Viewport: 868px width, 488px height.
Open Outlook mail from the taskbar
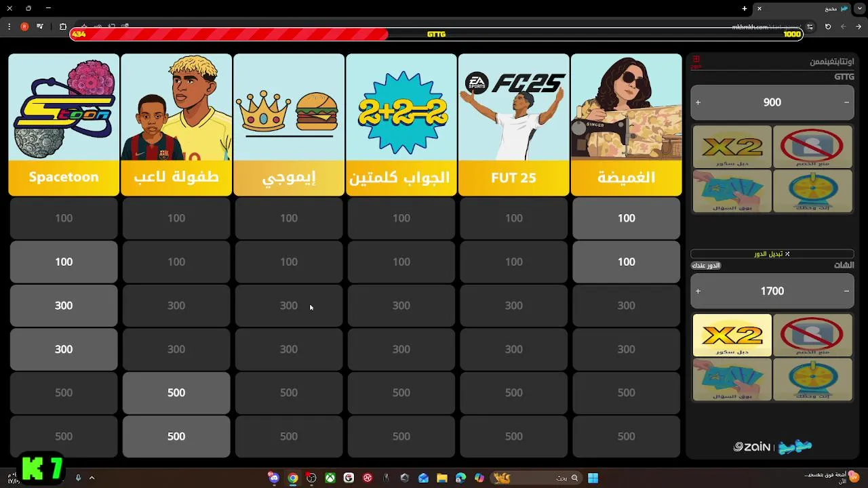(423, 478)
